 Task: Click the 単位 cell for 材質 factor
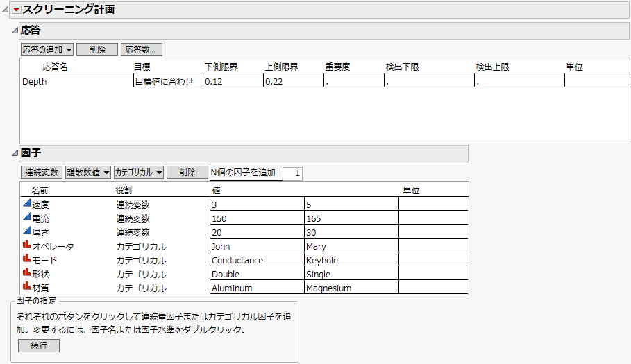click(433, 287)
